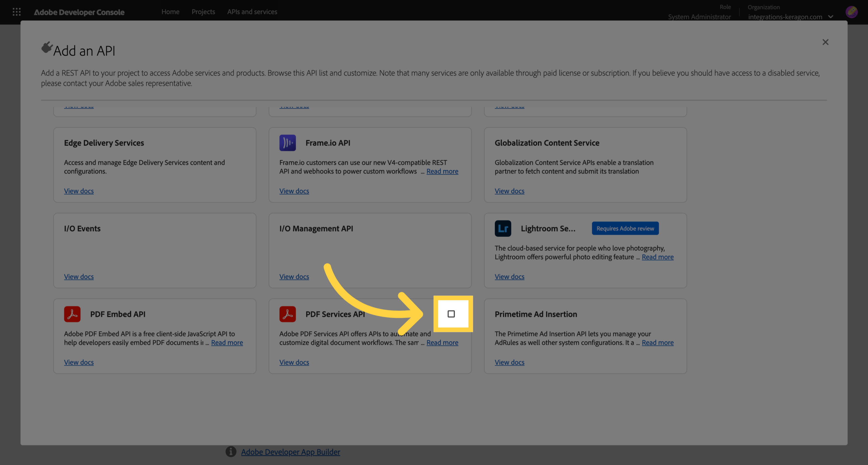Click Read more on PDF Services API card
Viewport: 868px width, 465px height.
tap(442, 342)
